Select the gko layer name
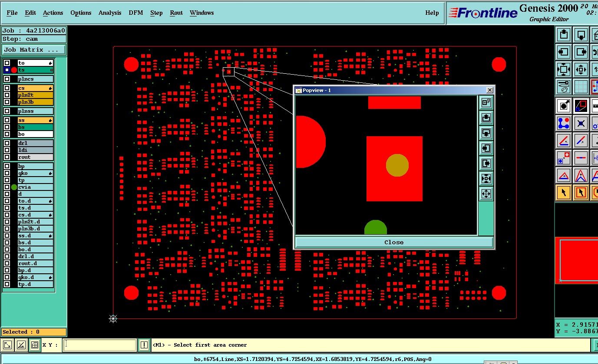 [36, 173]
